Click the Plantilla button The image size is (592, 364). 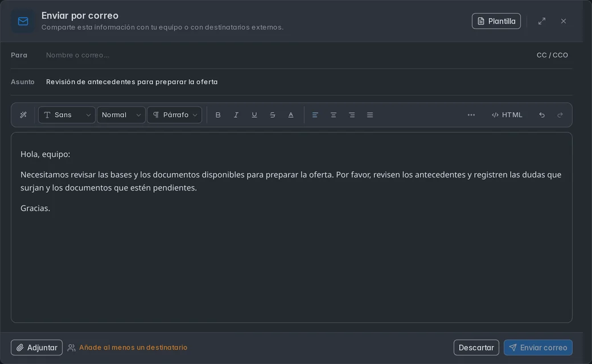(x=496, y=21)
